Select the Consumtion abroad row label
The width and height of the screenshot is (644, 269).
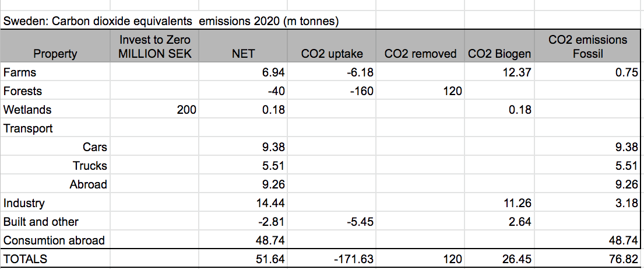[x=54, y=240]
